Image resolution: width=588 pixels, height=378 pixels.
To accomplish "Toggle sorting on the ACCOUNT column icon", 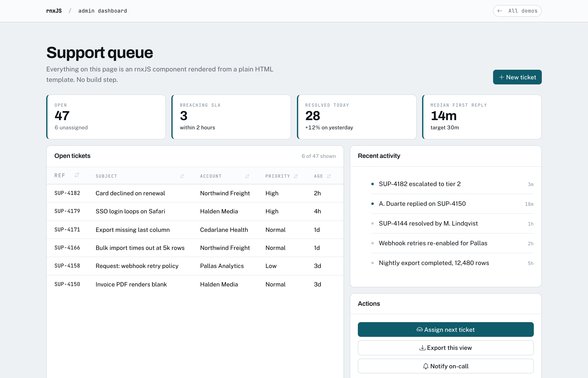I will coord(247,176).
